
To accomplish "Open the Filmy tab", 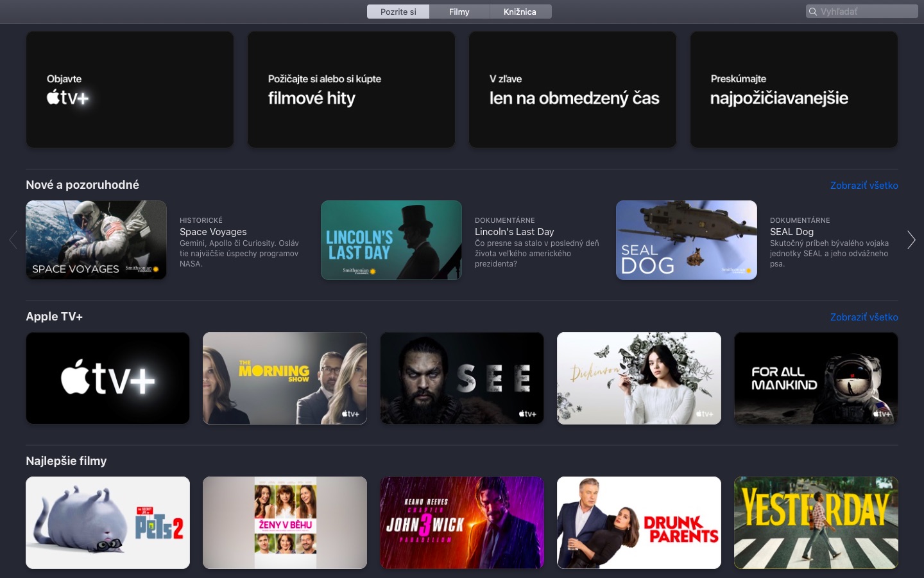I will click(459, 12).
